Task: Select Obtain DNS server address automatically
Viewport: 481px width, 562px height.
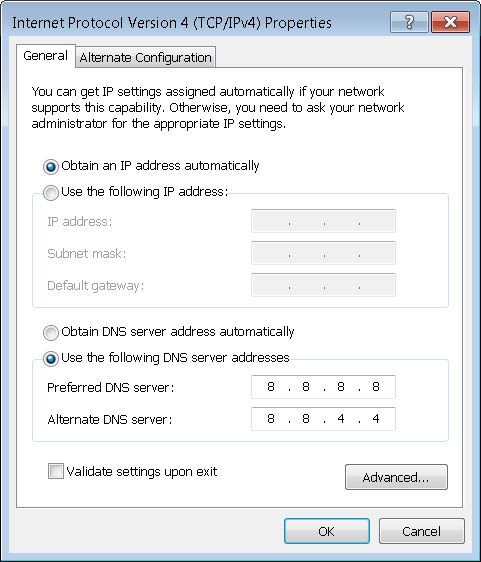Action: click(51, 333)
